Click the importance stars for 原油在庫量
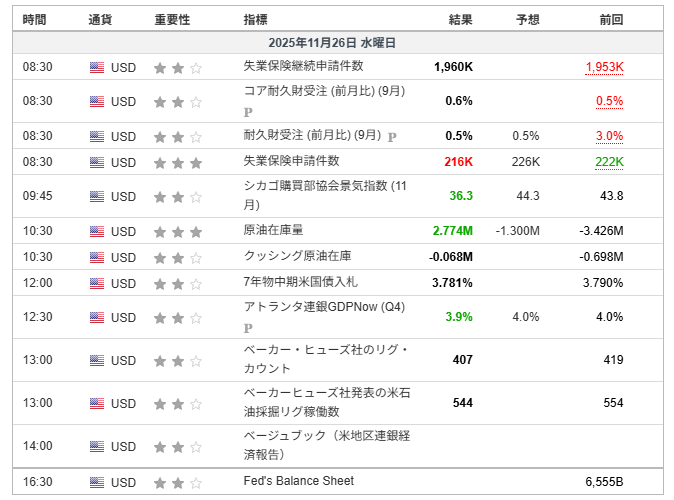The height and width of the screenshot is (500, 674). (x=177, y=231)
